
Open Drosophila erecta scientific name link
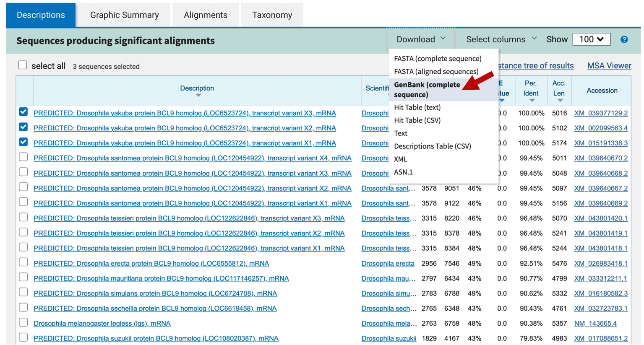[x=388, y=263]
